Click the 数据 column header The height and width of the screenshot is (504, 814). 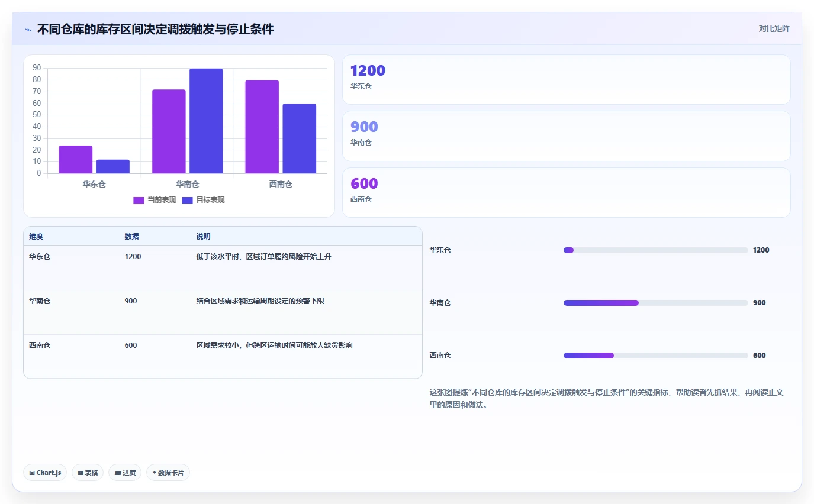tap(132, 237)
